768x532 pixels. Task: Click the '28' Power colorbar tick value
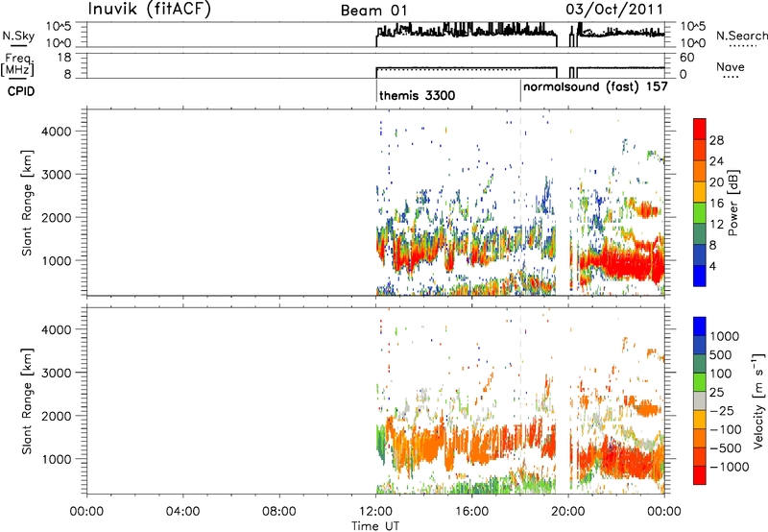pyautogui.click(x=716, y=140)
